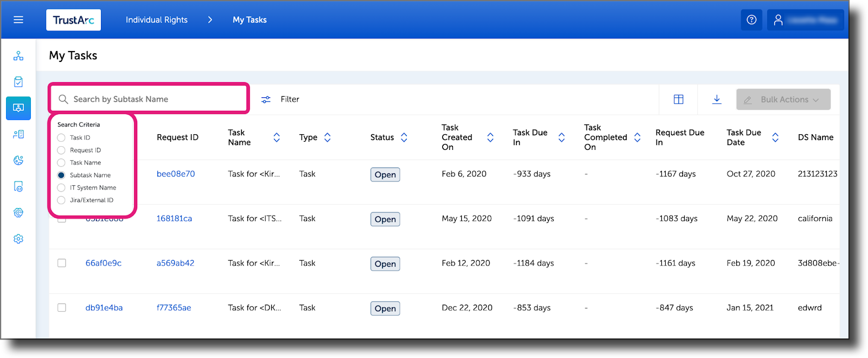This screenshot has height=358, width=868.
Task: Click 'Task for <DK...' task name cell
Action: click(254, 307)
